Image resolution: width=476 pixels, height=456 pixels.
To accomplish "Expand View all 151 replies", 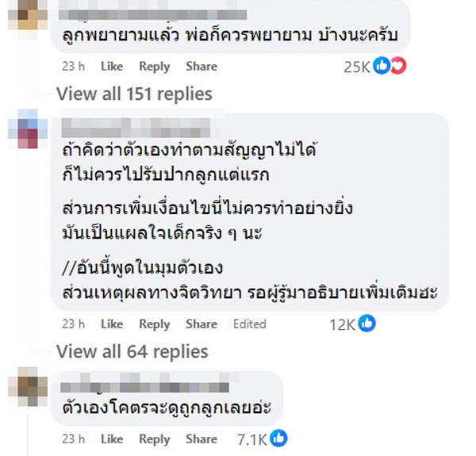I will pyautogui.click(x=134, y=94).
